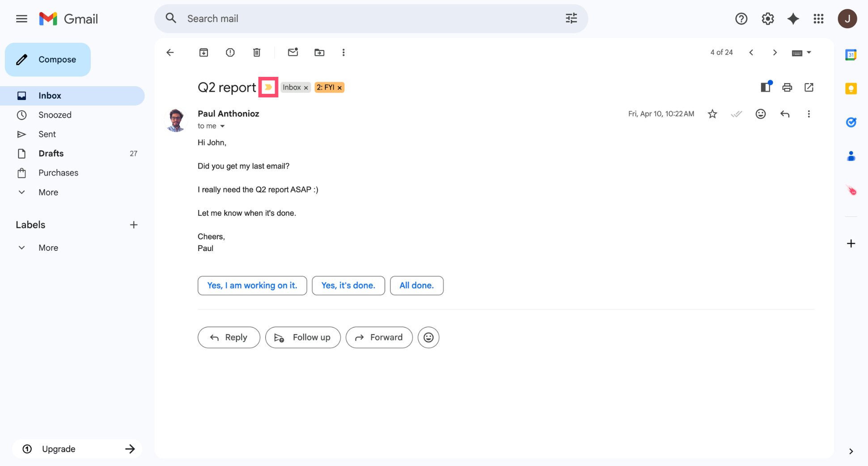
Task: Click the Compose button
Action: point(48,59)
